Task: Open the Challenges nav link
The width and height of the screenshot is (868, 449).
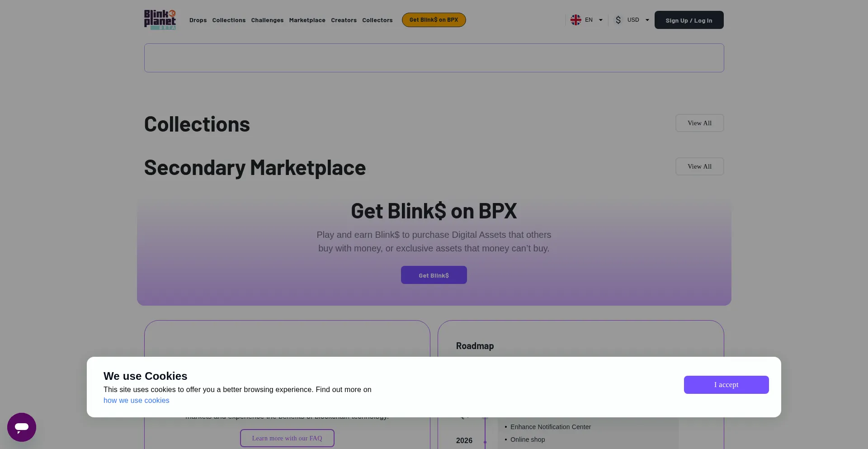Action: 267,20
